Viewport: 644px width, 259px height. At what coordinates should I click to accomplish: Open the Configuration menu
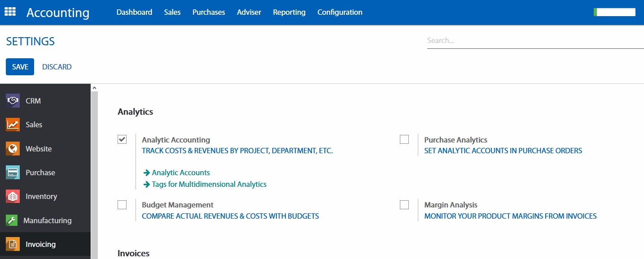pos(340,12)
